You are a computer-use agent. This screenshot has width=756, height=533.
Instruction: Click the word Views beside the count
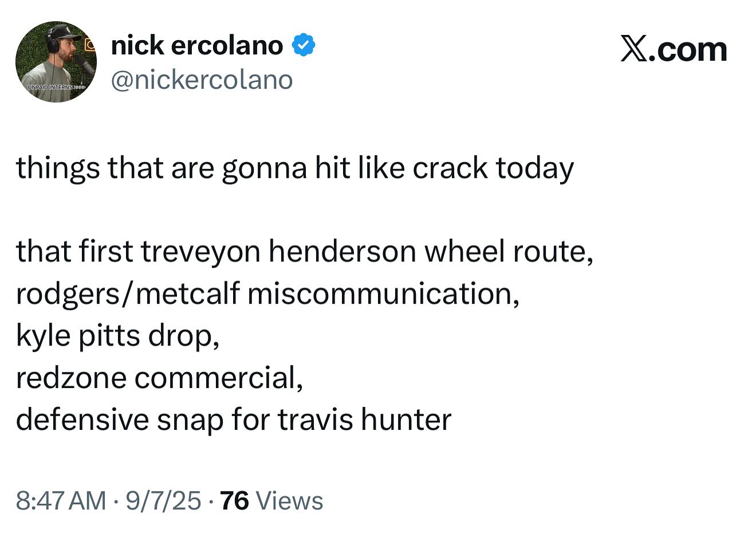(289, 500)
